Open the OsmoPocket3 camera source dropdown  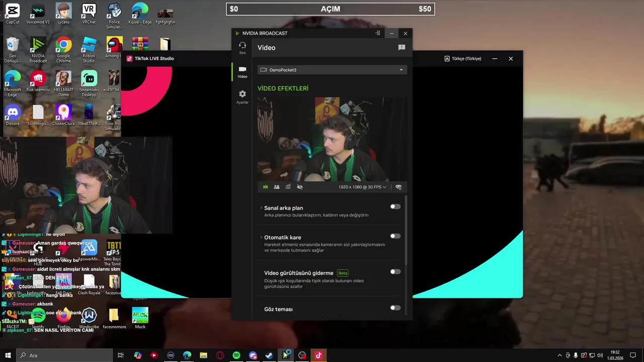click(x=332, y=70)
